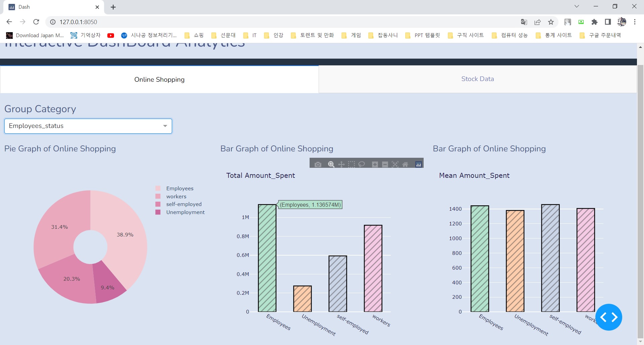
Task: Click the Zoom Out minus icon in the modebar
Action: [385, 164]
